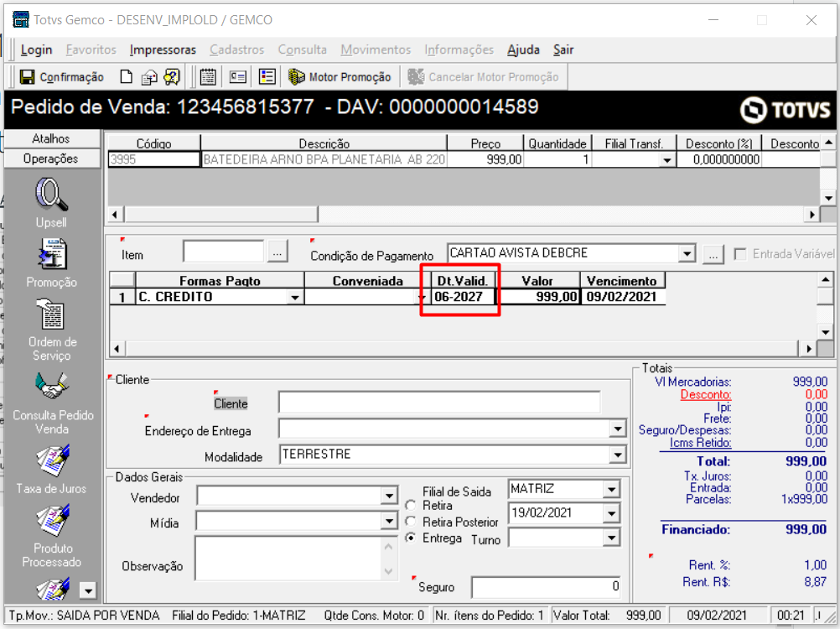Open the Turno dropdown

pos(611,538)
